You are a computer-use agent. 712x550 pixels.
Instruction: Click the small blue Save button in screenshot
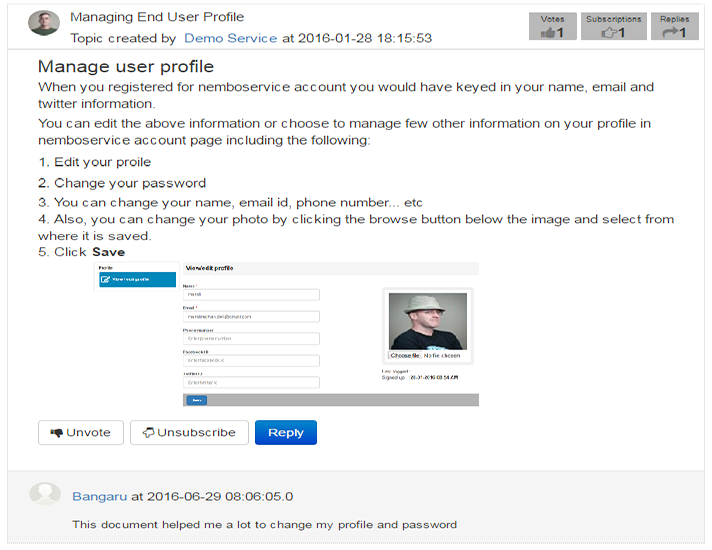coord(197,400)
